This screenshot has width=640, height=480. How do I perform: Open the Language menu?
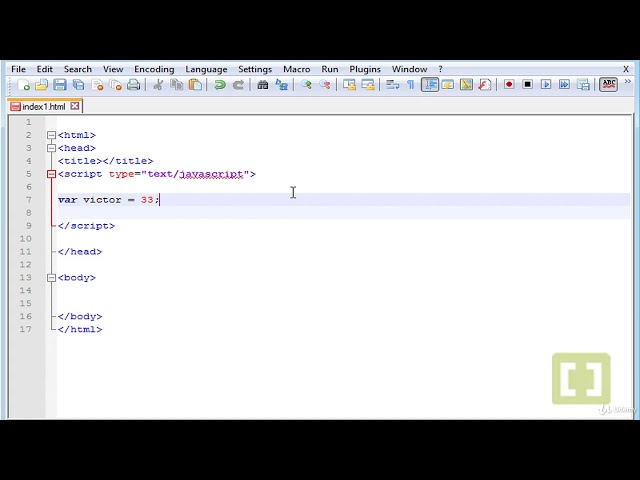point(206,69)
